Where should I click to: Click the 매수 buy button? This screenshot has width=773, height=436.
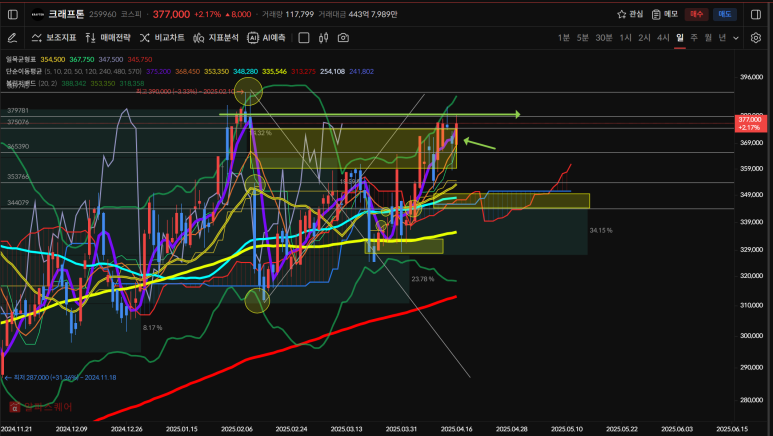pyautogui.click(x=697, y=14)
